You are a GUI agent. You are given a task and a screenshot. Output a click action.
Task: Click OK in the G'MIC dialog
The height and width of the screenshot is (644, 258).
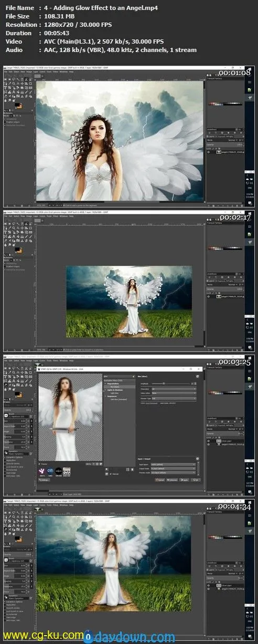196,480
